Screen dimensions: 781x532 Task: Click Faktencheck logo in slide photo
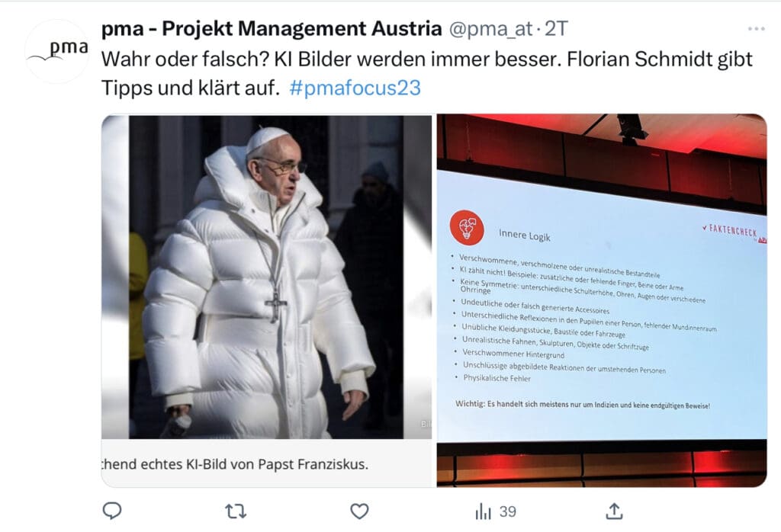pos(734,232)
